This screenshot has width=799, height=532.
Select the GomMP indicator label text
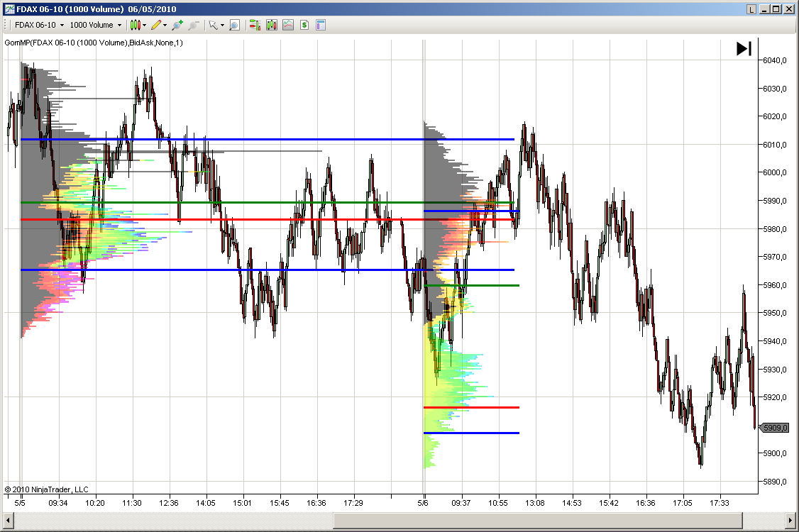(x=94, y=43)
